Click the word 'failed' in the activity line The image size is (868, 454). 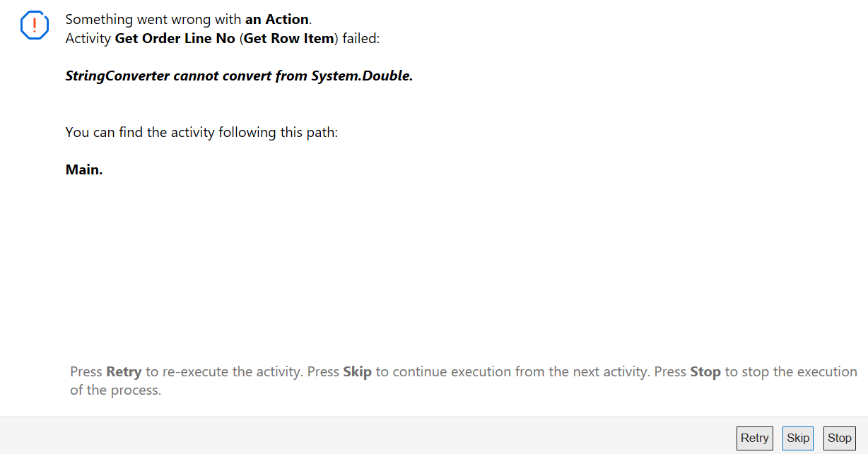(360, 39)
